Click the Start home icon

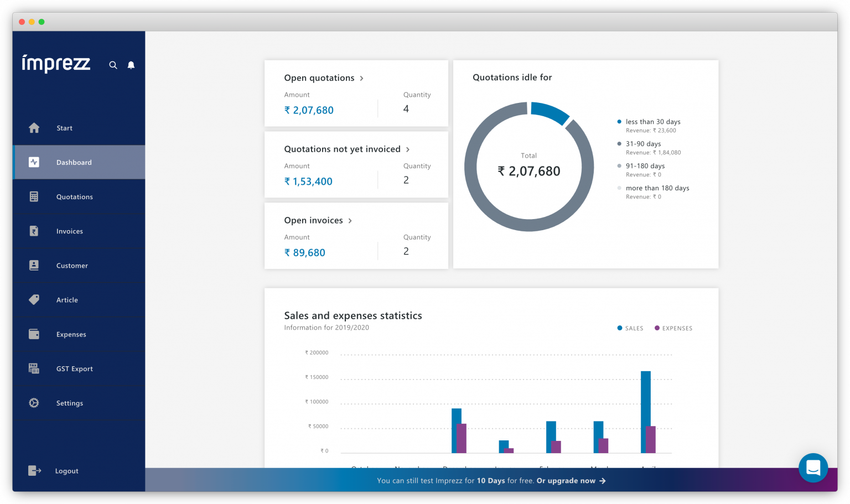pos(34,128)
